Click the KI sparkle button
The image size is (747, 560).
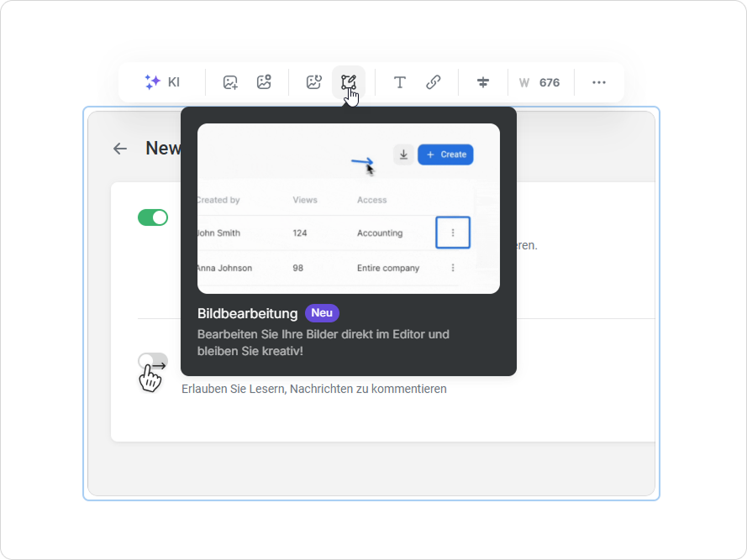pyautogui.click(x=162, y=82)
